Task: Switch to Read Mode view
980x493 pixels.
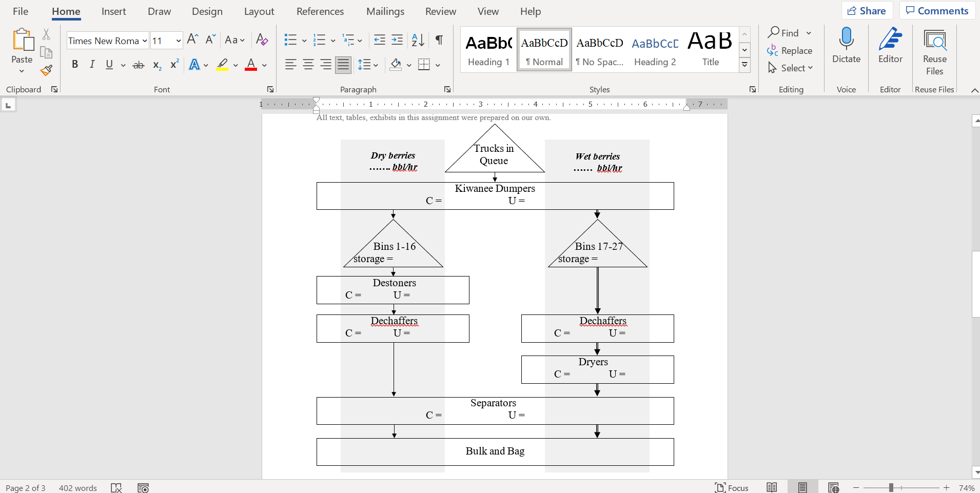Action: (772, 487)
